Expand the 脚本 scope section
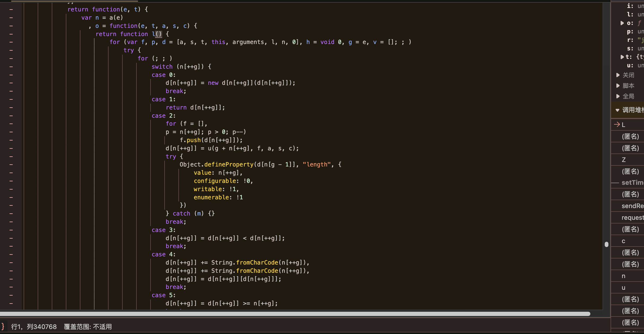This screenshot has width=644, height=334. pyautogui.click(x=618, y=86)
